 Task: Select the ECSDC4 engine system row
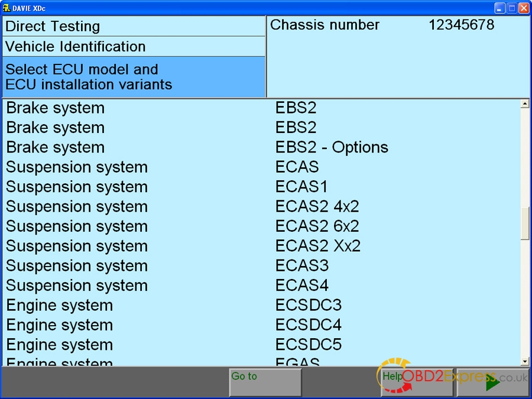click(261, 325)
